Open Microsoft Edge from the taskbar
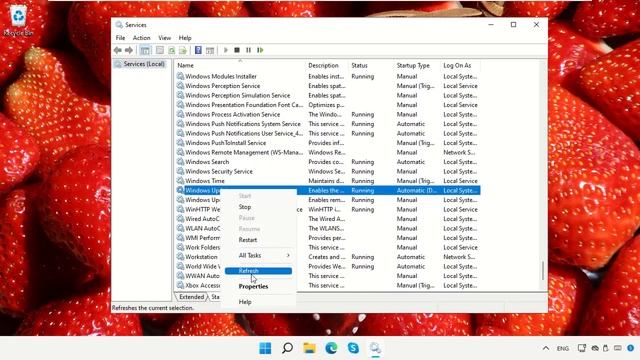 point(331,348)
